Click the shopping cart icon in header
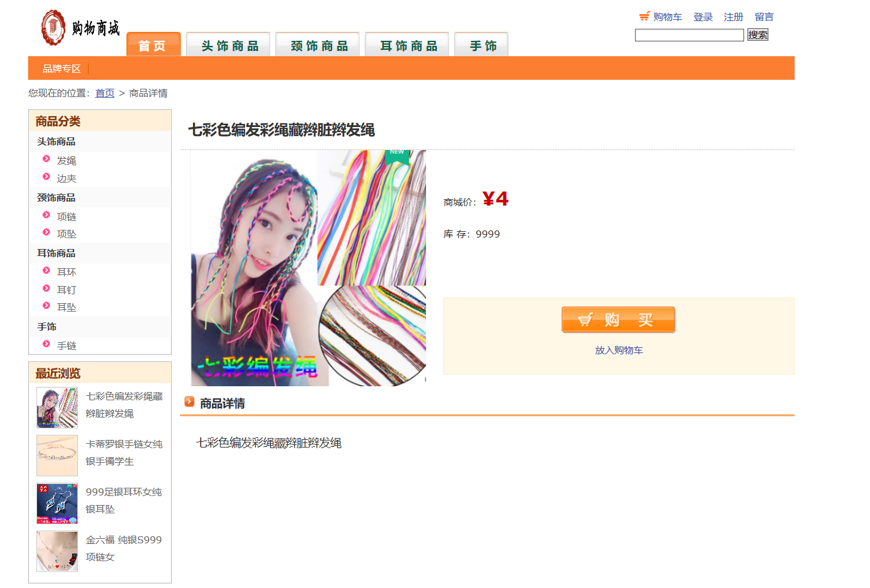The width and height of the screenshot is (870, 588). (x=645, y=16)
